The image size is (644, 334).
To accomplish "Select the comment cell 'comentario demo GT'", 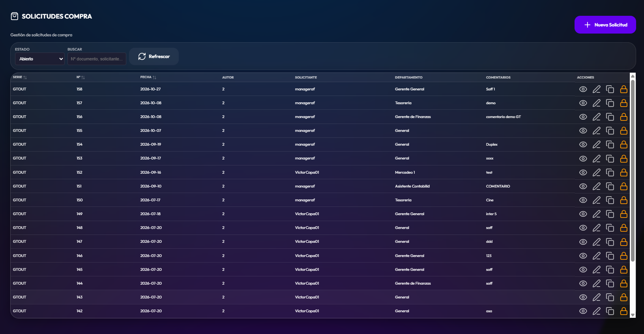I will [504, 117].
